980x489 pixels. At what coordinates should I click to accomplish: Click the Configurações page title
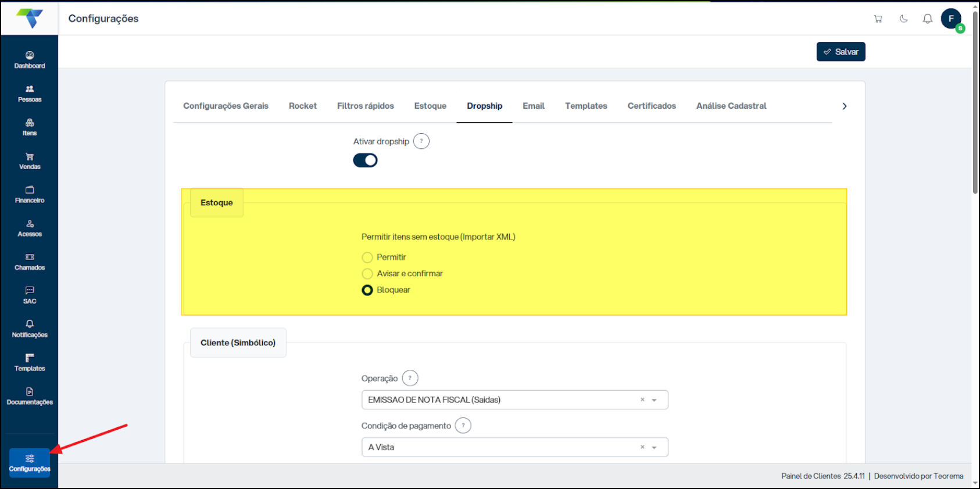pos(103,19)
